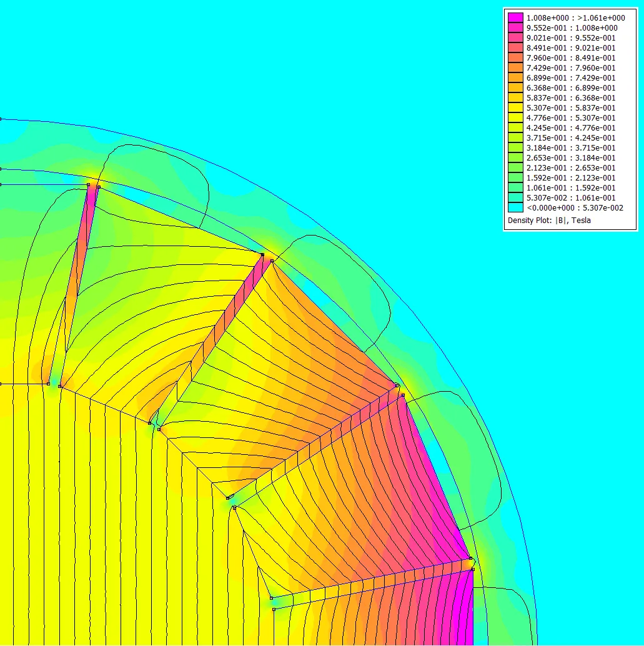This screenshot has width=644, height=646.
Task: Click the legend text '<0.000e+000 : 5.307e-002'
Action: 575,207
